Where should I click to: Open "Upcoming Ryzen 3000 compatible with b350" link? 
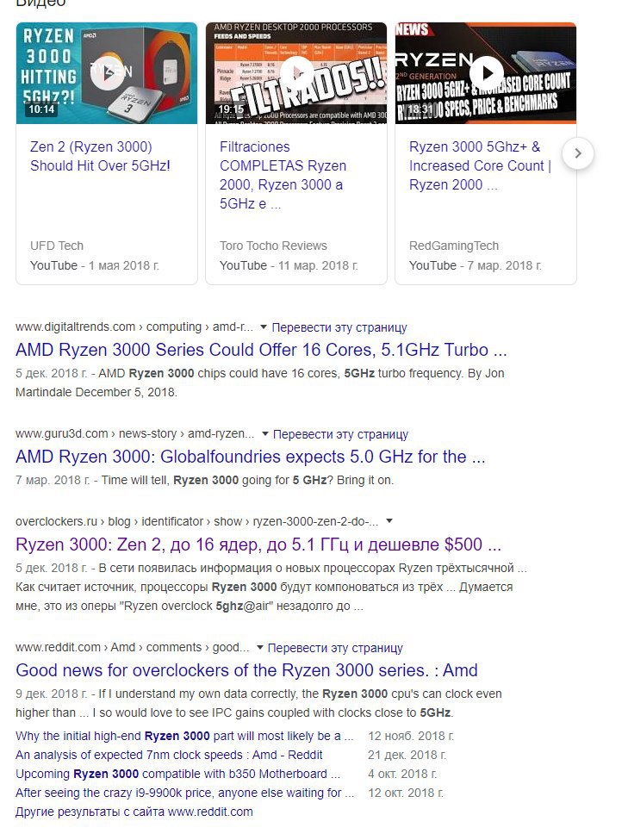[178, 775]
